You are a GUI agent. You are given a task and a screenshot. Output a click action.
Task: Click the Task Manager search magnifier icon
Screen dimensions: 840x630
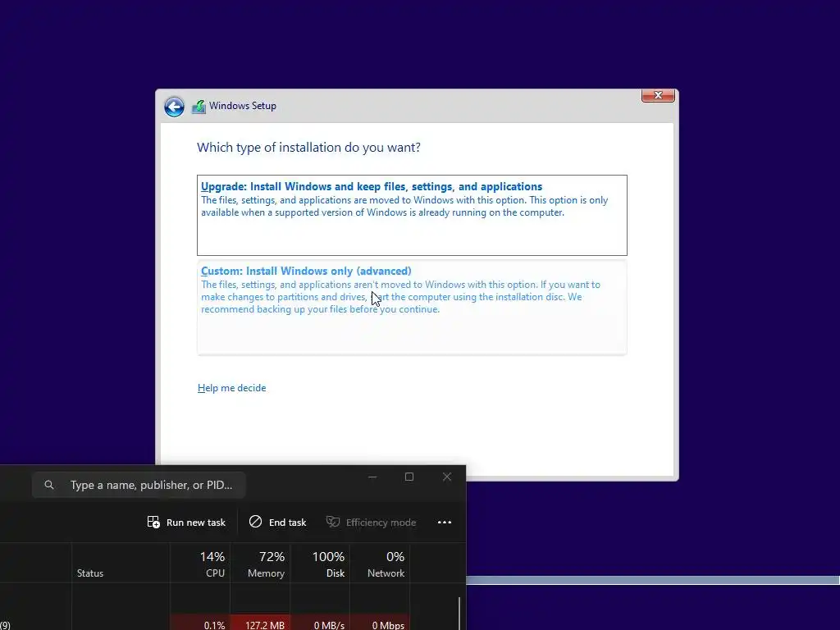pos(49,485)
